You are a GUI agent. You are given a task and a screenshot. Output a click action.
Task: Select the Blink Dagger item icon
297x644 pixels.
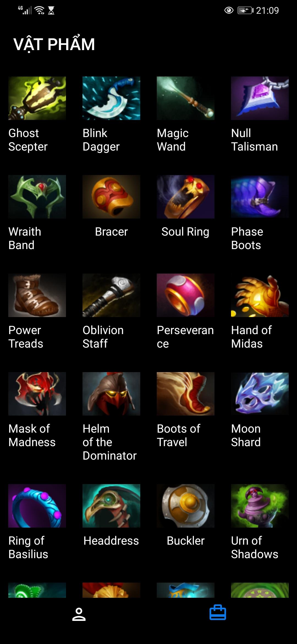[111, 98]
